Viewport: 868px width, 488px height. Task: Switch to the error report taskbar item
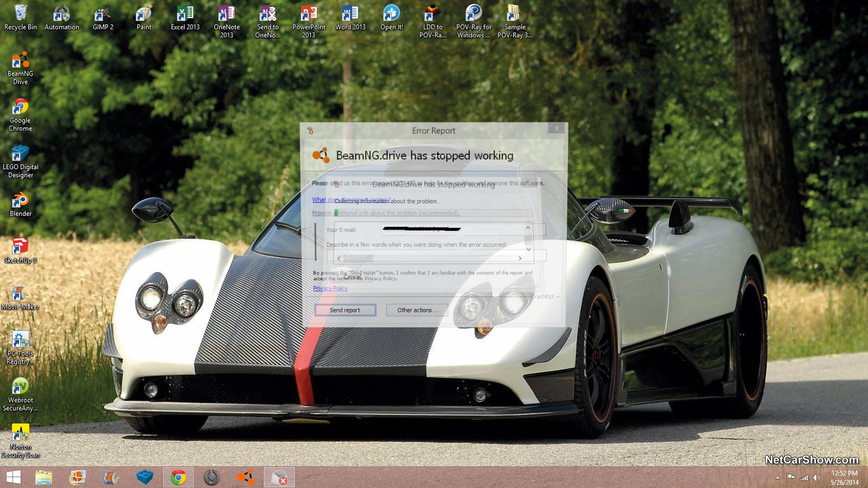[280, 477]
